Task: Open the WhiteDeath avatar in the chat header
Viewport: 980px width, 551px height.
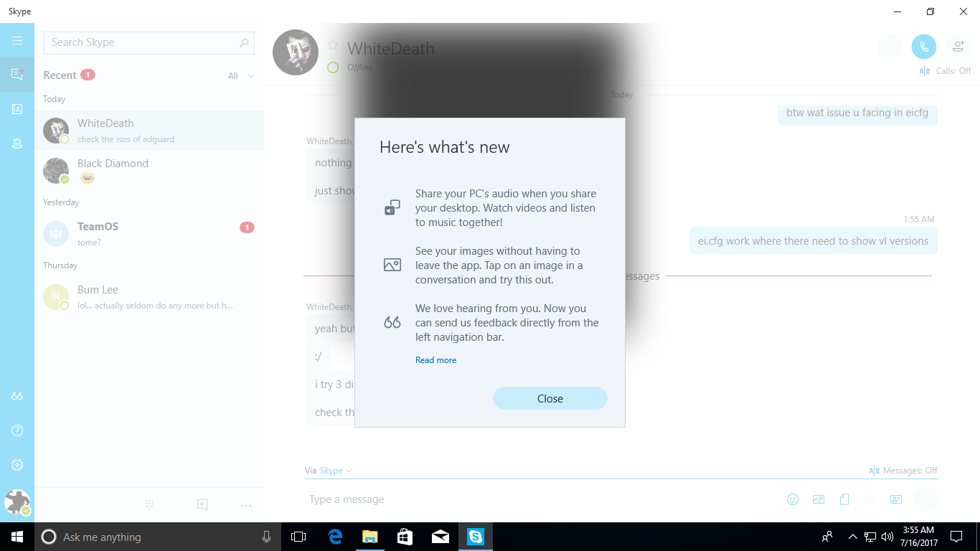Action: click(x=296, y=52)
